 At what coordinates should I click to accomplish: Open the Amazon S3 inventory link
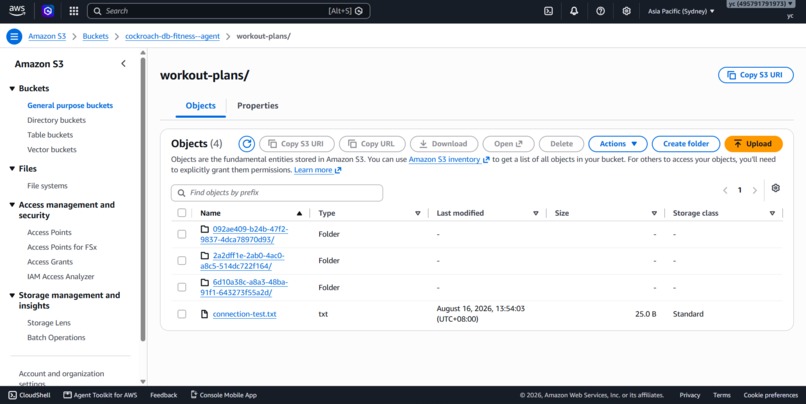click(x=449, y=160)
